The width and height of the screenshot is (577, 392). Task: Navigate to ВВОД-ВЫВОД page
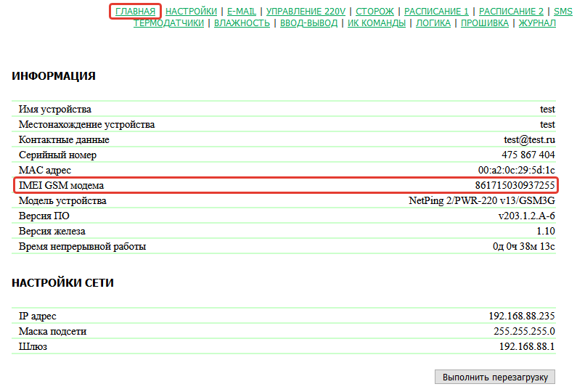[308, 23]
